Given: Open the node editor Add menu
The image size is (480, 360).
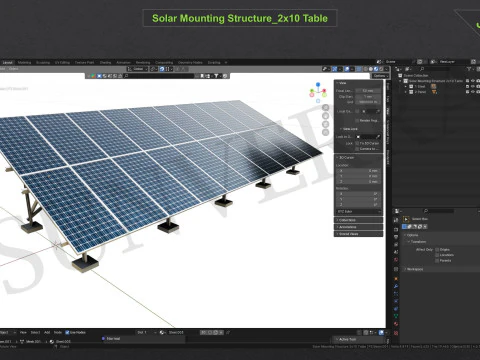Looking at the screenshot, I should tap(47, 332).
